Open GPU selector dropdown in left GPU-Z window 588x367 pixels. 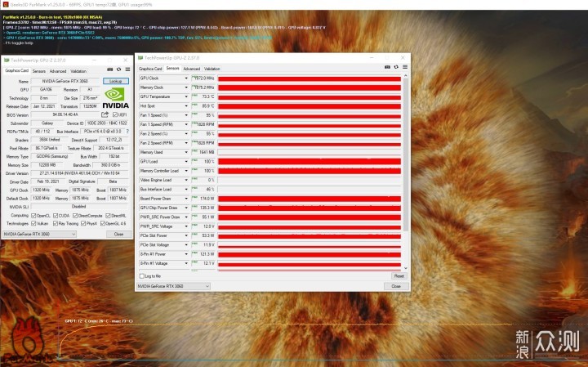click(39, 234)
